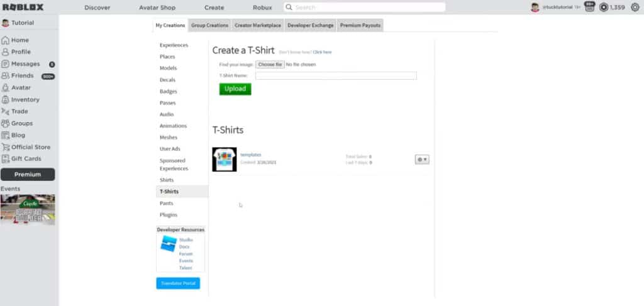
Task: Open the Groups sidebar icon
Action: point(5,123)
